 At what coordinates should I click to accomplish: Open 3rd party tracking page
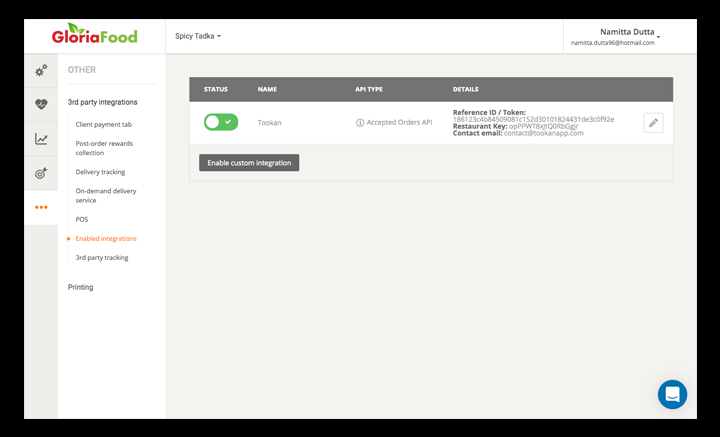[102, 258]
